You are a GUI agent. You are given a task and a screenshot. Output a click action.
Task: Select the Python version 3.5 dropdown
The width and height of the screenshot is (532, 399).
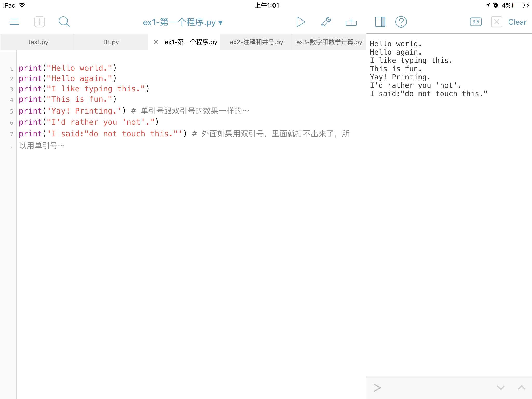[x=476, y=22]
